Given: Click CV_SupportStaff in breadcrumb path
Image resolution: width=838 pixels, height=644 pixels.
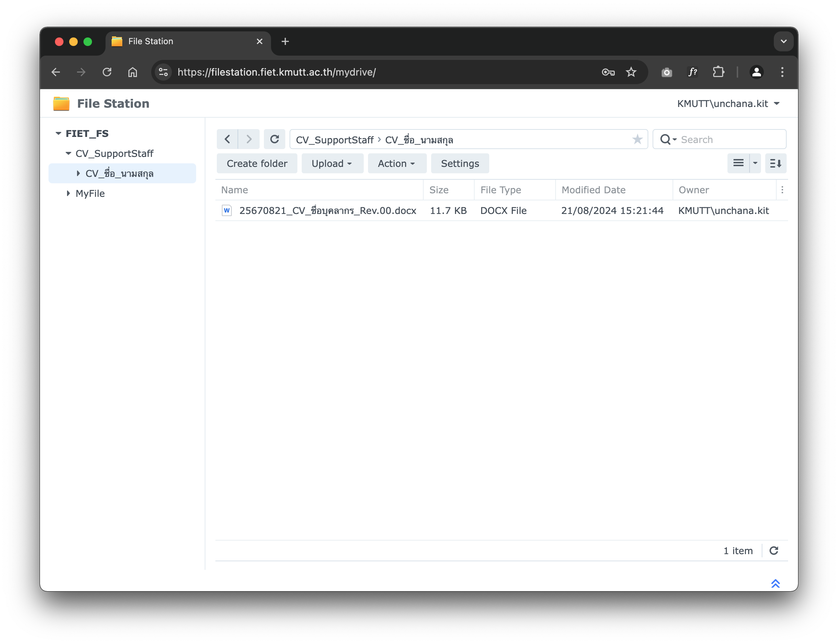Looking at the screenshot, I should coord(334,140).
